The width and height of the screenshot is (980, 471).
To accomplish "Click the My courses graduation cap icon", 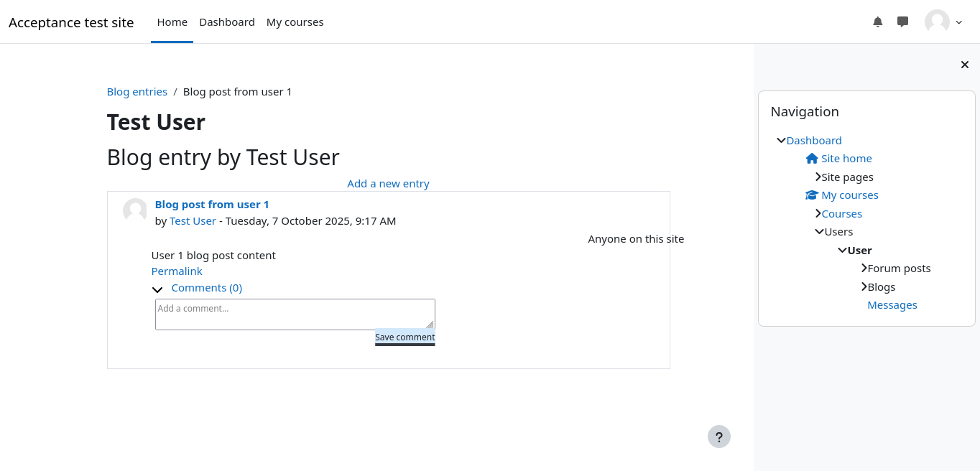I will (812, 195).
